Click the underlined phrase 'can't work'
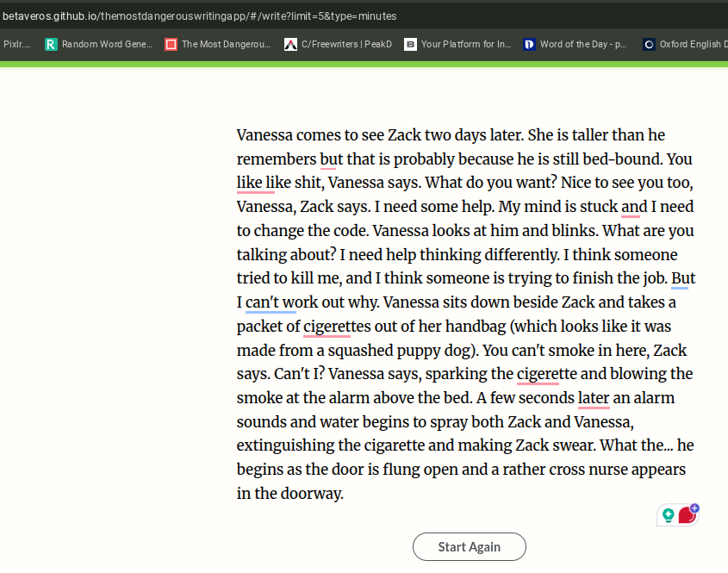Viewport: 728px width, 573px height. (x=282, y=302)
